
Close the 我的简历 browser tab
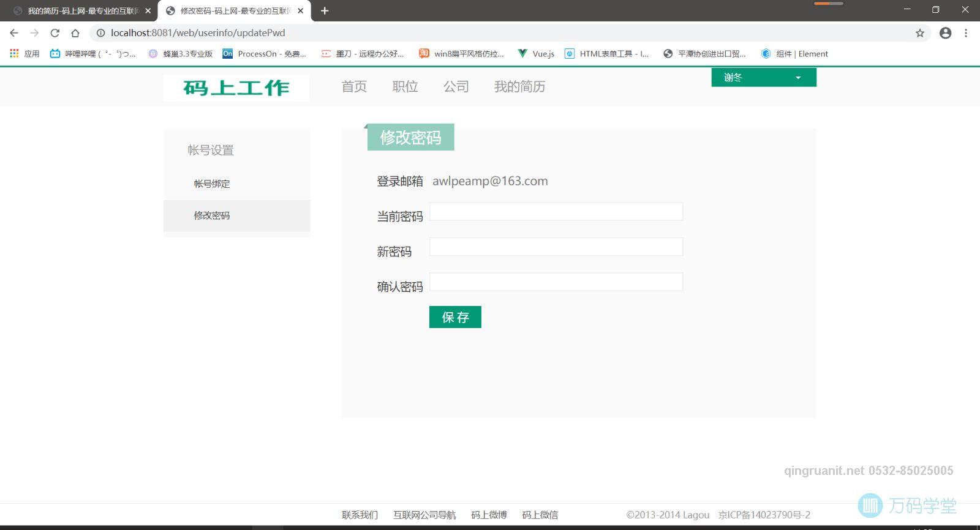click(x=148, y=10)
